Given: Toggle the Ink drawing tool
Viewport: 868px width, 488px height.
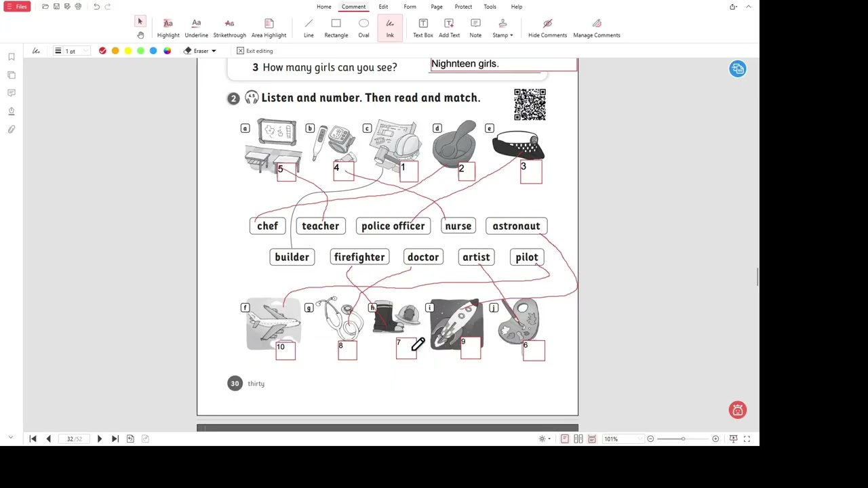Looking at the screenshot, I should point(390,28).
